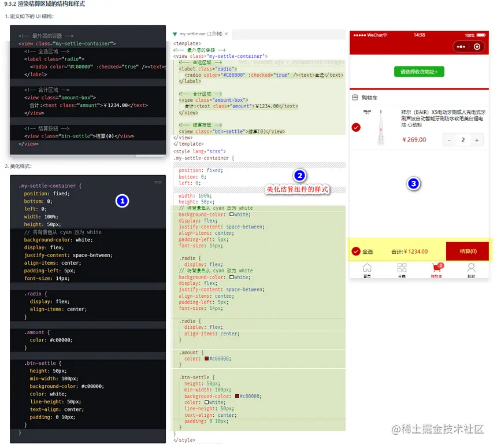This screenshot has height=448, width=497.
Task: Select the my-settle.vue editor tab
Action: [201, 34]
